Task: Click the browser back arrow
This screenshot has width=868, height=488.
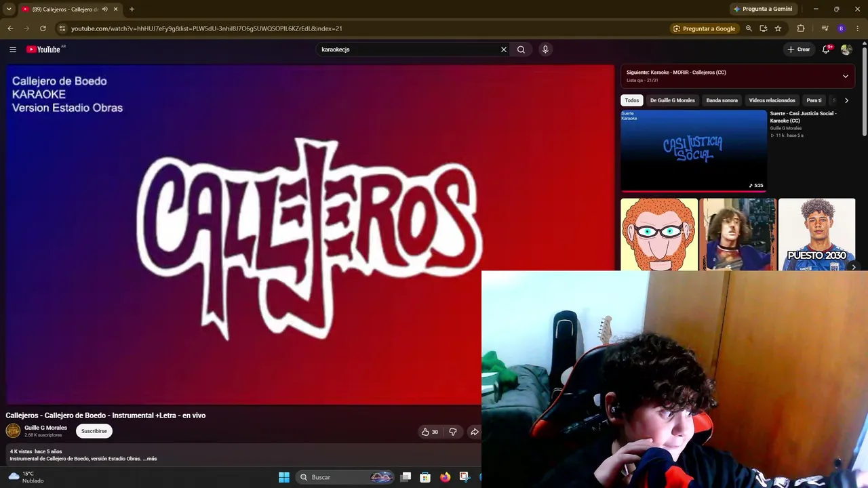Action: [10, 28]
